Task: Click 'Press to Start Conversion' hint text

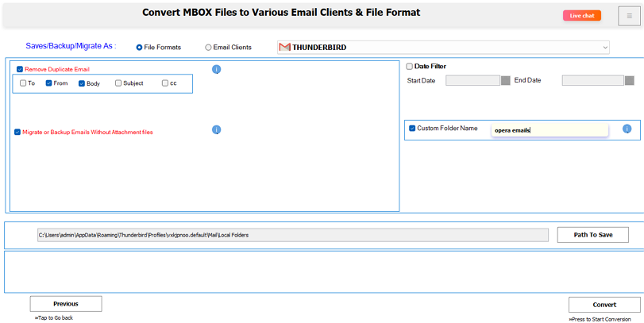Action: (600, 319)
